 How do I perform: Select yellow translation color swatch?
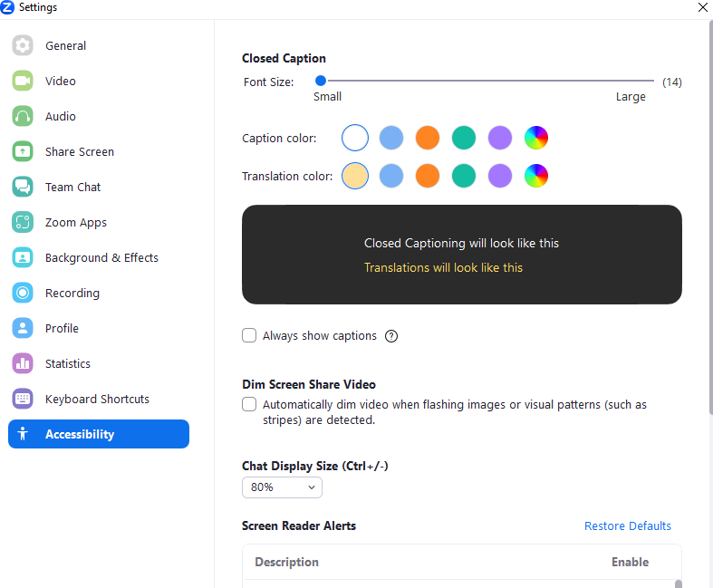point(354,176)
